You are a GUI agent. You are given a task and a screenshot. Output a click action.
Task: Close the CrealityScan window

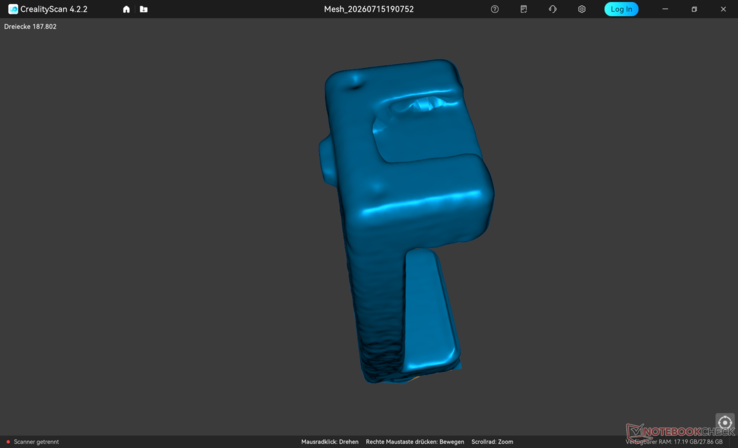(x=723, y=9)
